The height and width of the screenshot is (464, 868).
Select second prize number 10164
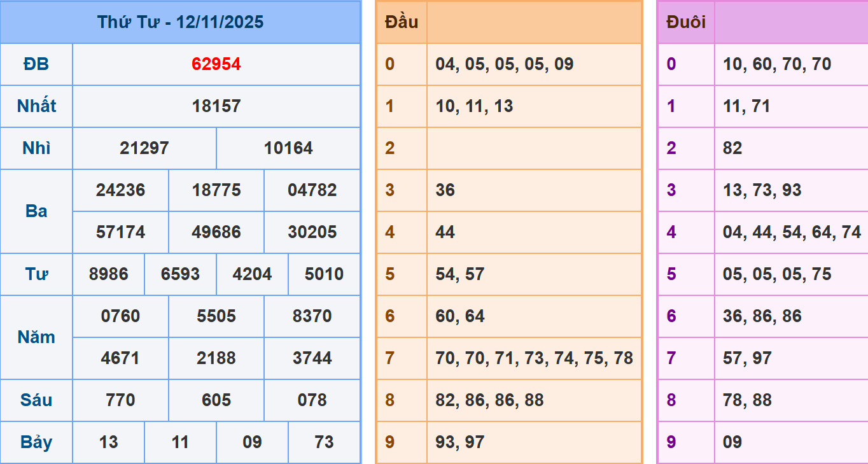288,148
